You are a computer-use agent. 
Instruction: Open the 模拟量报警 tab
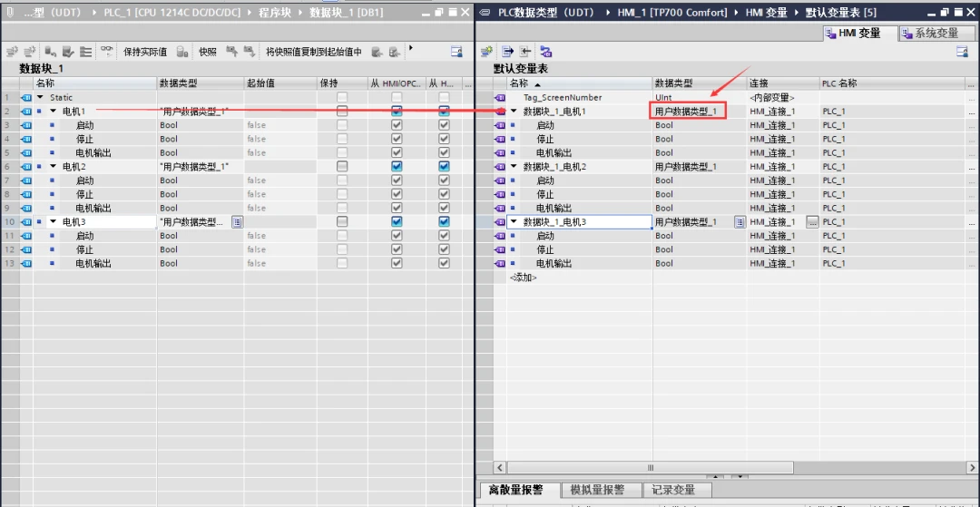point(597,490)
